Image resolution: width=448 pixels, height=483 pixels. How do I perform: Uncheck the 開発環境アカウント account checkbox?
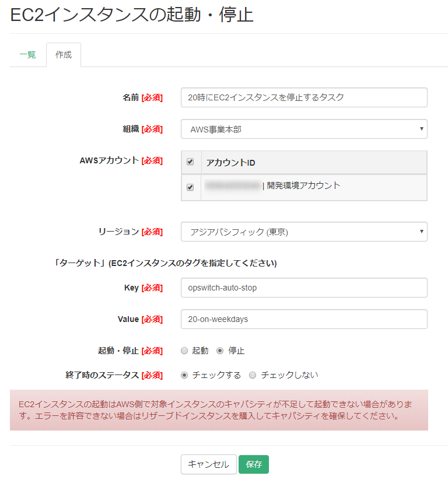click(190, 188)
